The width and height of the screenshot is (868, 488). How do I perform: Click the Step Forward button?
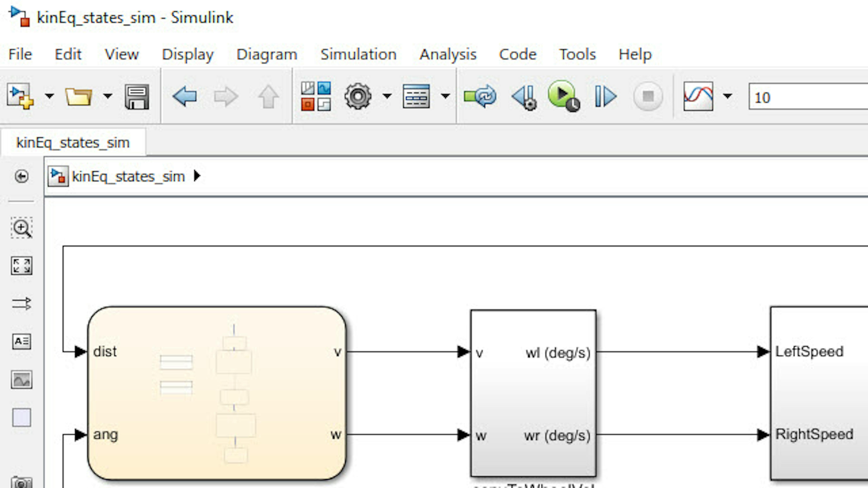(x=606, y=96)
